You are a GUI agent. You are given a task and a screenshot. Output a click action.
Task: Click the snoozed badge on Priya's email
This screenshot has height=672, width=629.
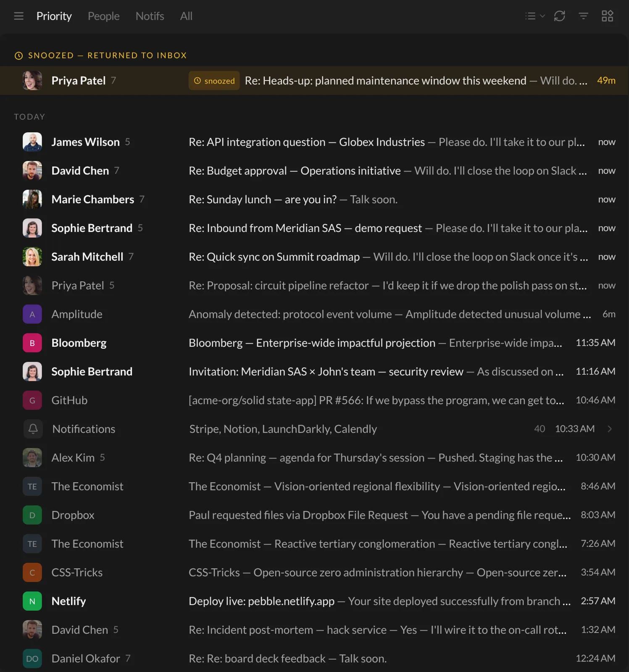click(x=214, y=81)
